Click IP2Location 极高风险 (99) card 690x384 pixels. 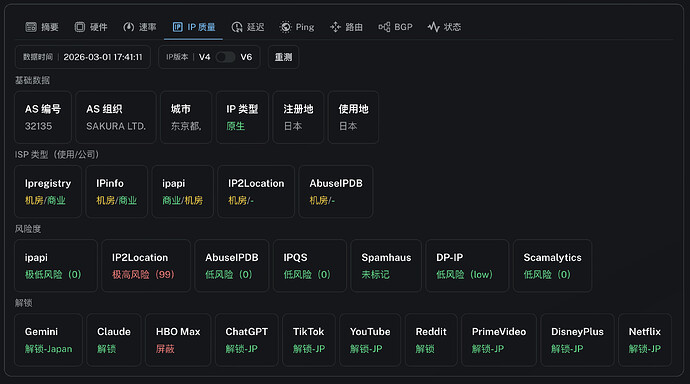coord(146,266)
